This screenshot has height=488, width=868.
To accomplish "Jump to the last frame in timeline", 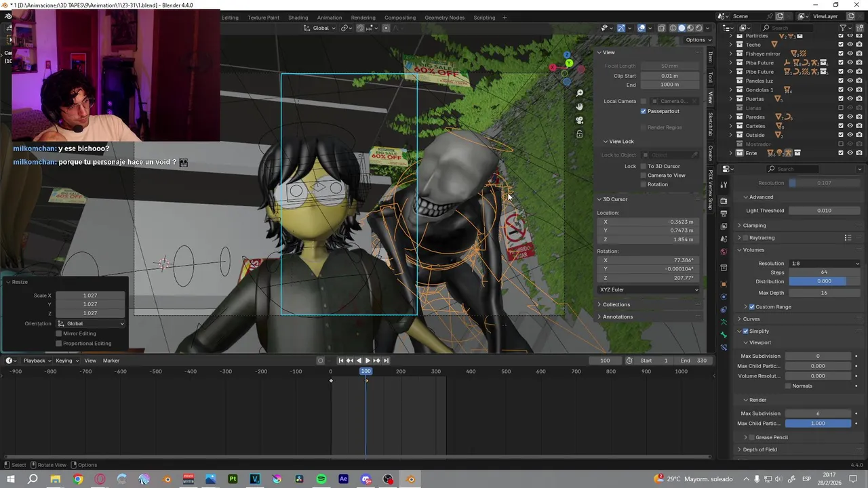I will click(x=386, y=361).
